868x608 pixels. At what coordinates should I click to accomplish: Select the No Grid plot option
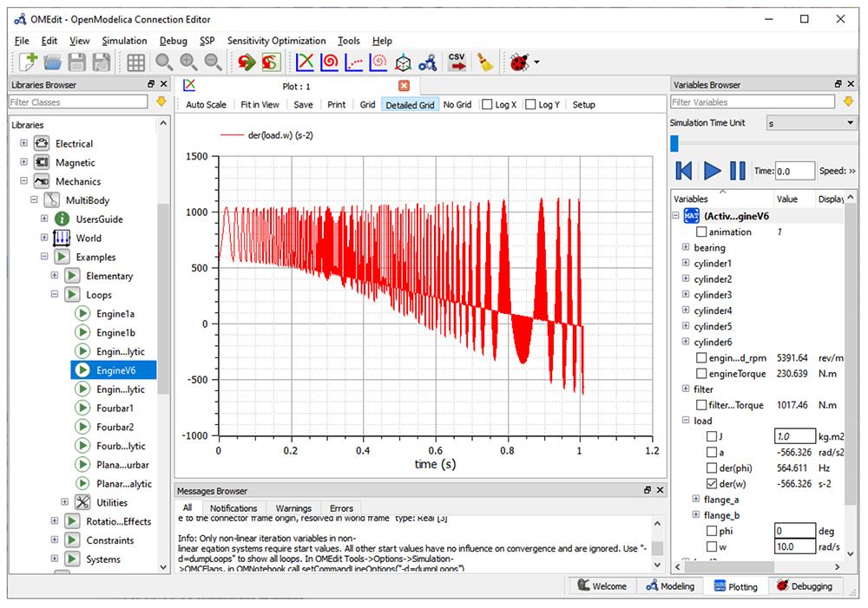[x=457, y=105]
